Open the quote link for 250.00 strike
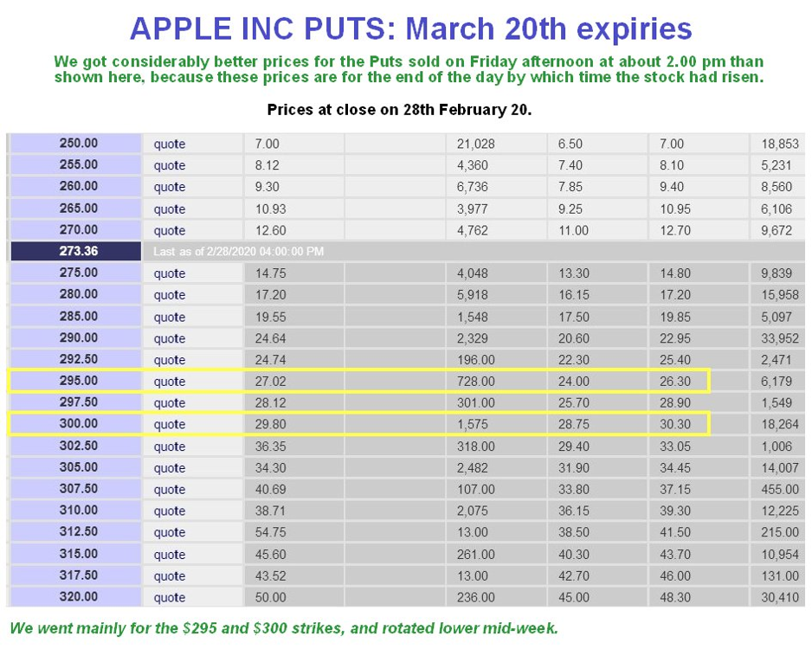 (170, 144)
